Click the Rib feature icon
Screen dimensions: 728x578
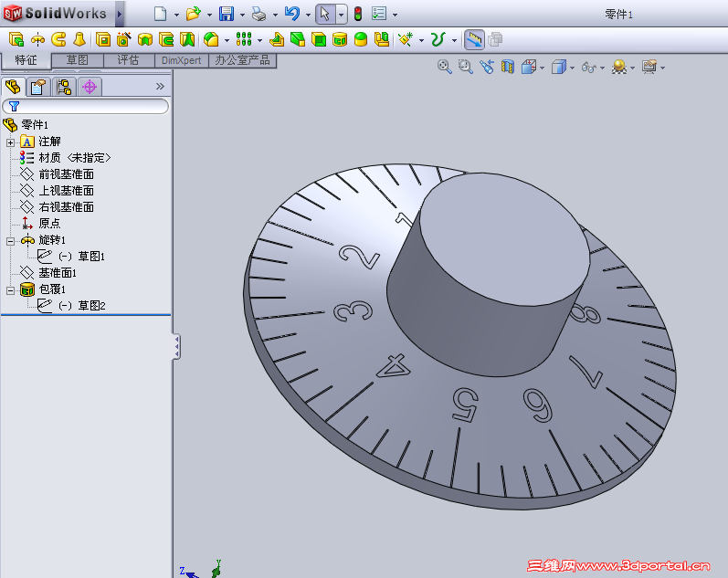tap(277, 39)
